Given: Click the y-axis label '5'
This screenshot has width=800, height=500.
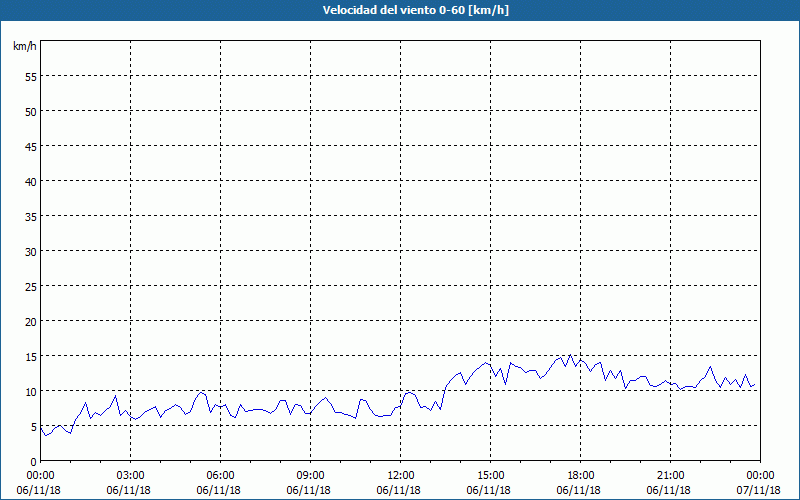Looking at the screenshot, I should [34, 427].
